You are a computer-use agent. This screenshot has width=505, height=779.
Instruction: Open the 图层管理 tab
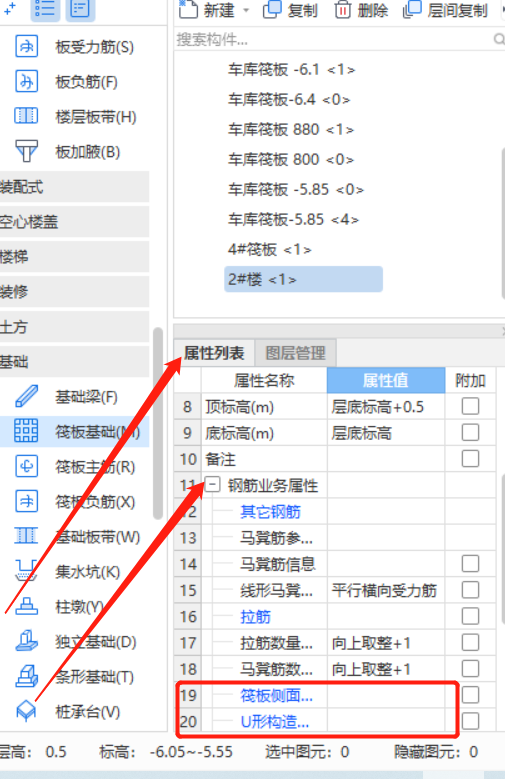coord(295,353)
